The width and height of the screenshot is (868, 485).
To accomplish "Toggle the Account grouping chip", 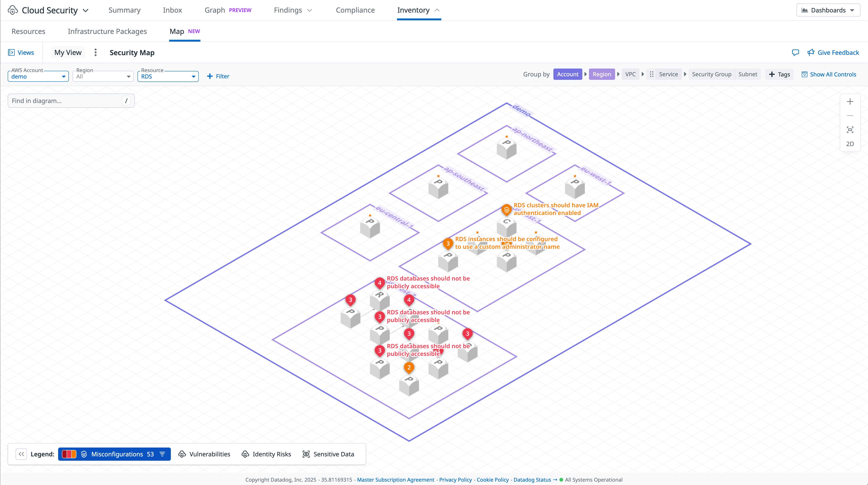I will pos(568,74).
